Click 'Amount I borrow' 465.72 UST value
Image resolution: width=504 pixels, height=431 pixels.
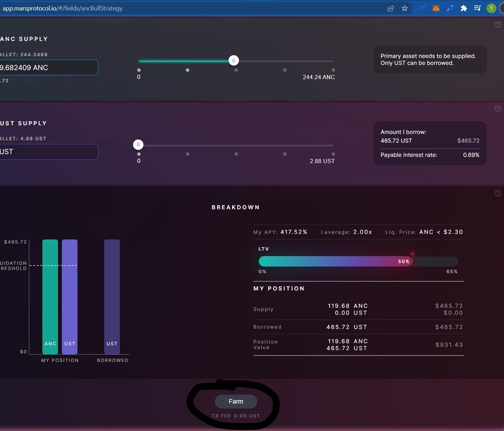(396, 141)
